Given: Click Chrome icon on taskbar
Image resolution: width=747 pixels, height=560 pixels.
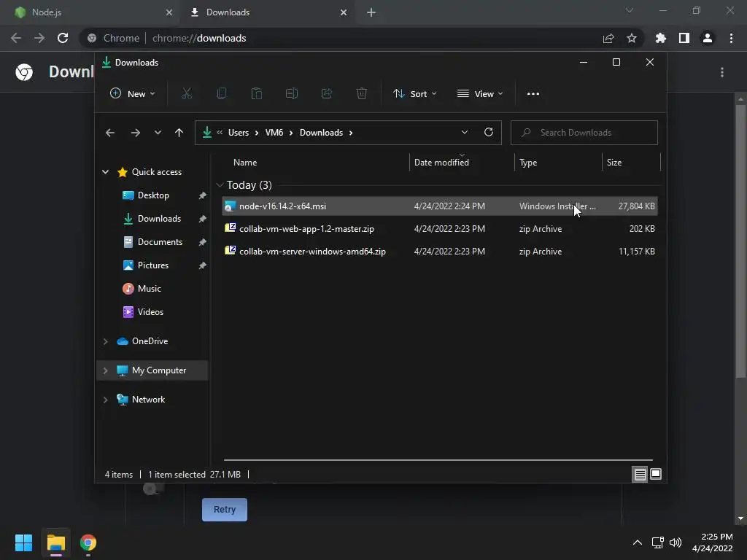Looking at the screenshot, I should (x=88, y=542).
